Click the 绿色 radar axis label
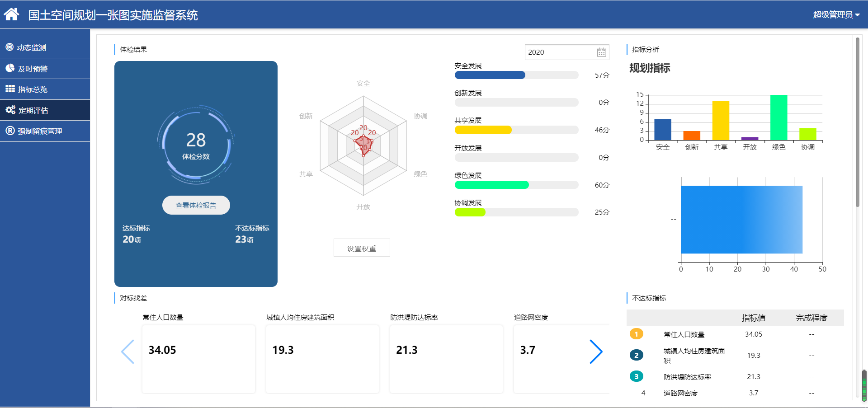This screenshot has width=868, height=408. [x=420, y=174]
